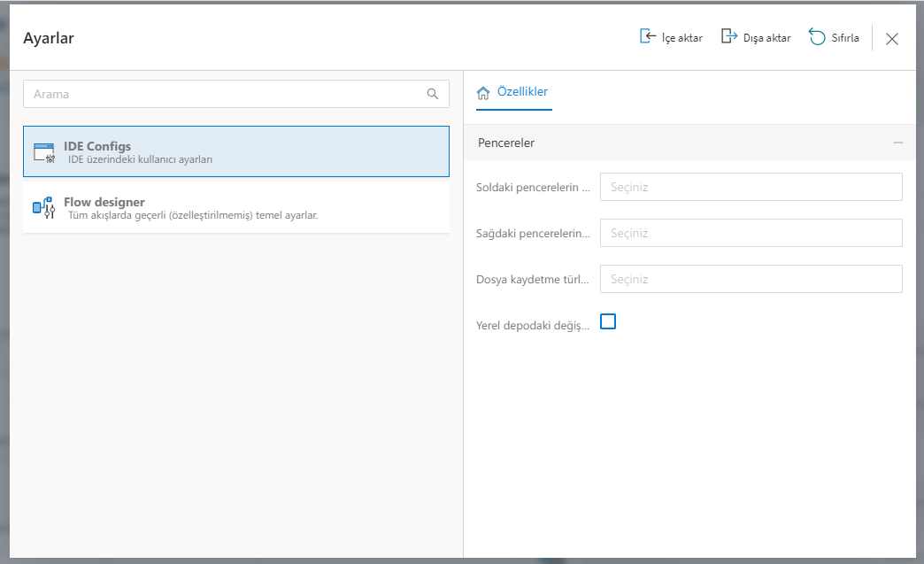The height and width of the screenshot is (564, 924).
Task: Select the IDE Configs settings title
Action: click(x=97, y=146)
